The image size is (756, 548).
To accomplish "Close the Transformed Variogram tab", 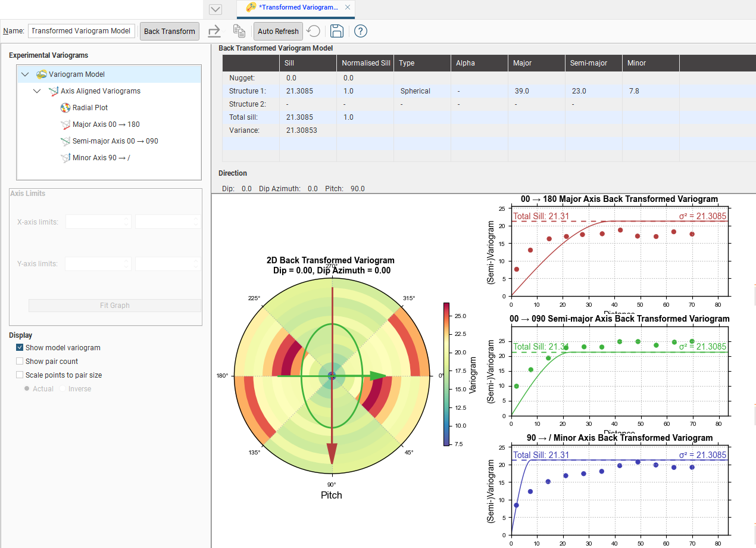I will click(x=348, y=8).
